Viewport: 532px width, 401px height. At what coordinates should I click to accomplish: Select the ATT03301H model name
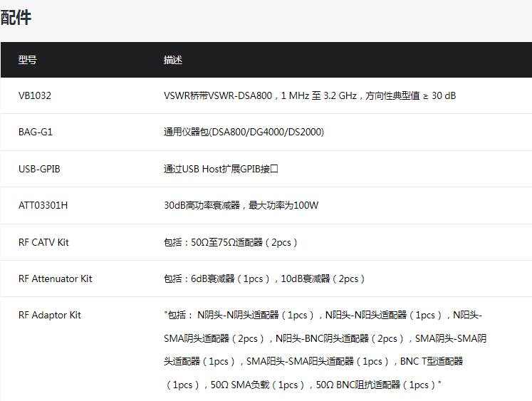coord(43,205)
